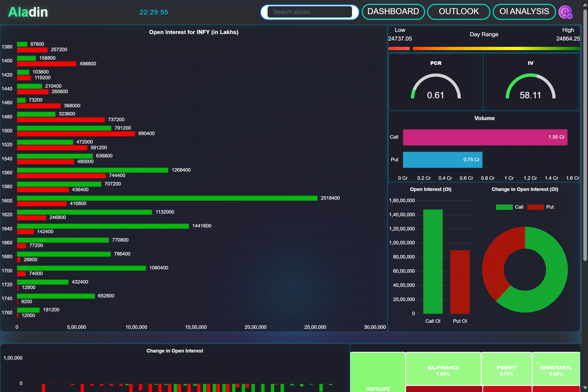Click the PGINVIT 0.70% heatmap tile
588x392 pixels.
[507, 369]
